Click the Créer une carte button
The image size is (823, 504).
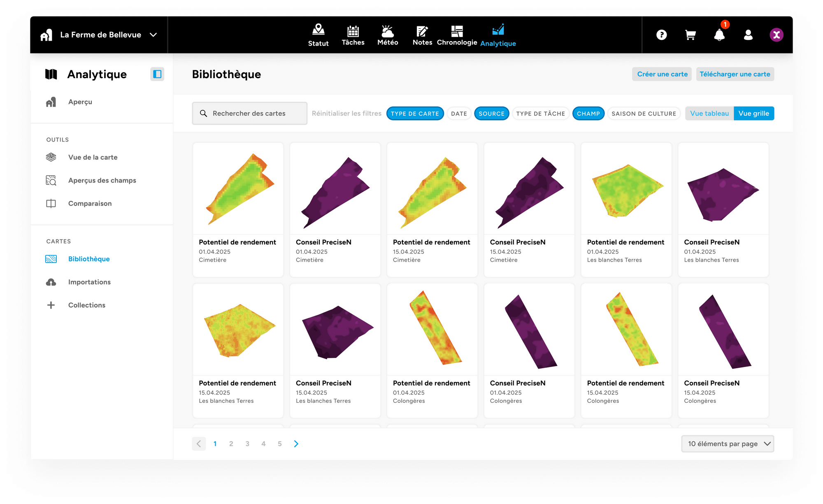pyautogui.click(x=661, y=74)
